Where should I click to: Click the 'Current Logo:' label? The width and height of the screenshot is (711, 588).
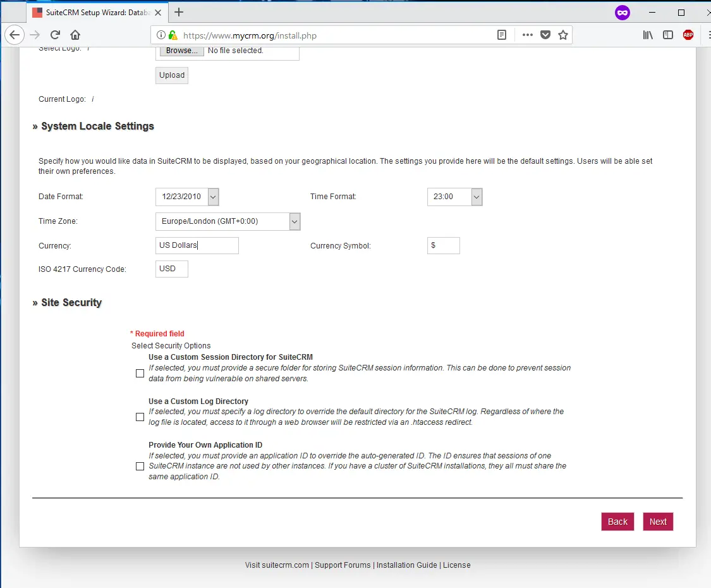click(62, 99)
